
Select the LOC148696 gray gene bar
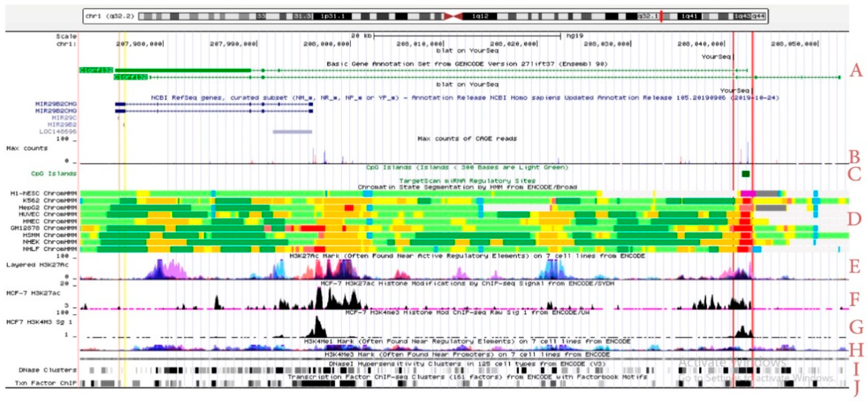point(292,131)
